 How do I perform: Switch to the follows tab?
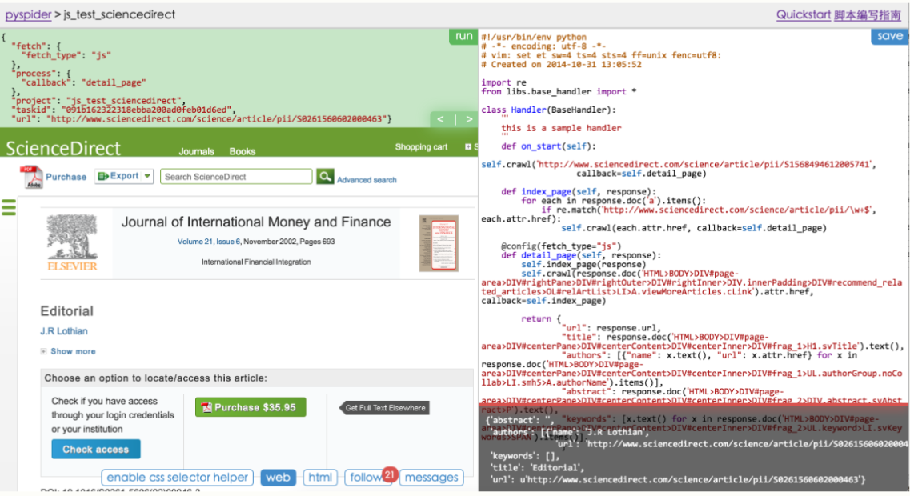click(x=364, y=477)
